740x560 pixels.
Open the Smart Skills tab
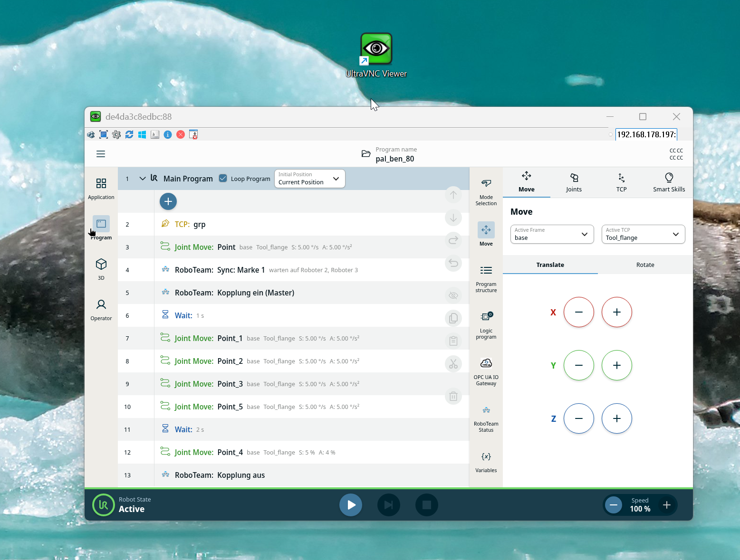pyautogui.click(x=669, y=182)
